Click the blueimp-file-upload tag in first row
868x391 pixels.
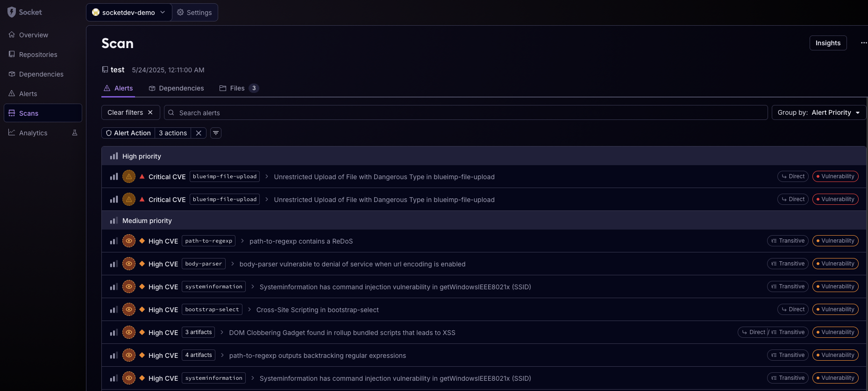(225, 176)
